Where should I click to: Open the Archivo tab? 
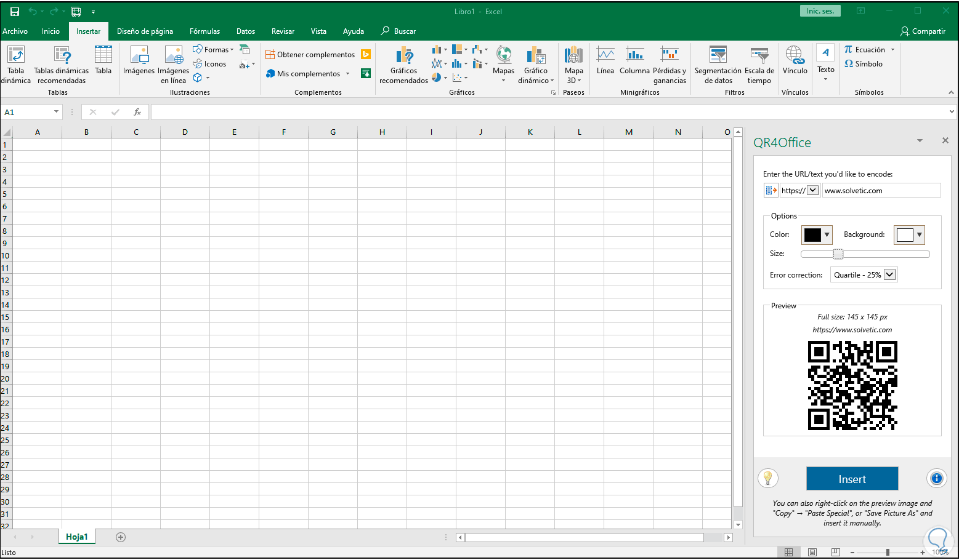coord(15,31)
